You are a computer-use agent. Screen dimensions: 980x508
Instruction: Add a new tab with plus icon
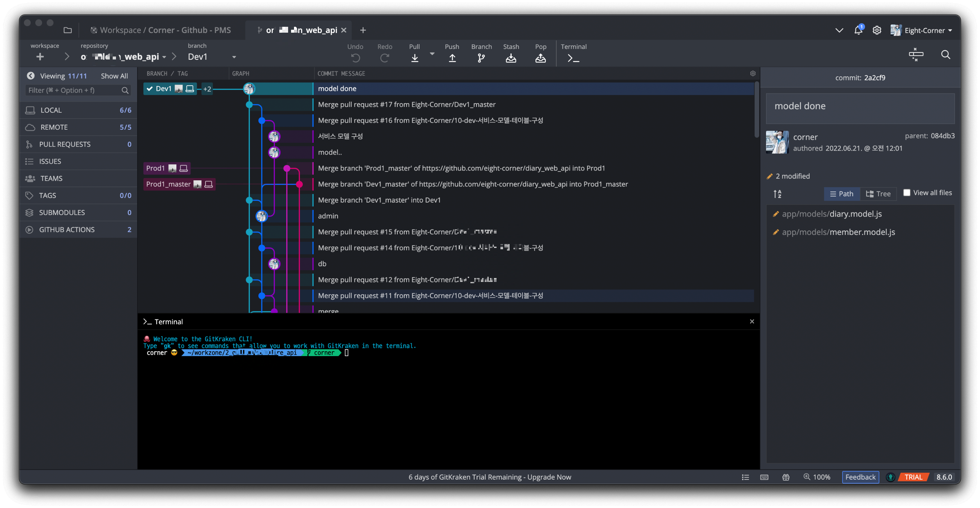tap(363, 30)
